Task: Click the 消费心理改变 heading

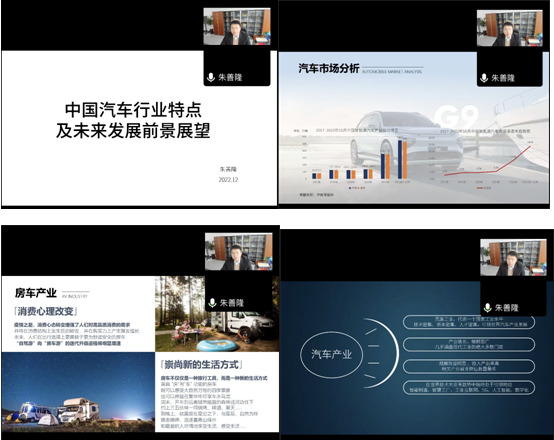Action: point(46,311)
